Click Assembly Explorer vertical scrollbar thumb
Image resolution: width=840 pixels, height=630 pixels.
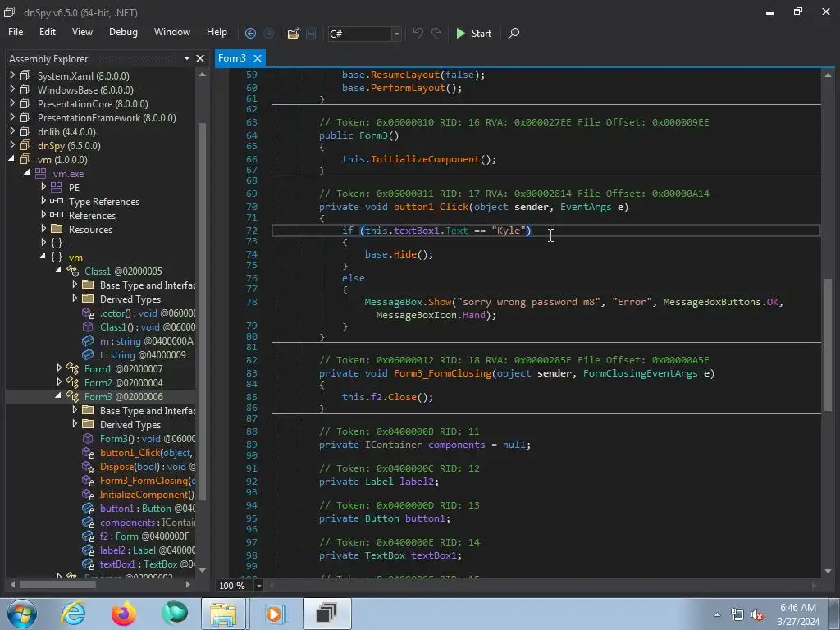tap(202, 311)
